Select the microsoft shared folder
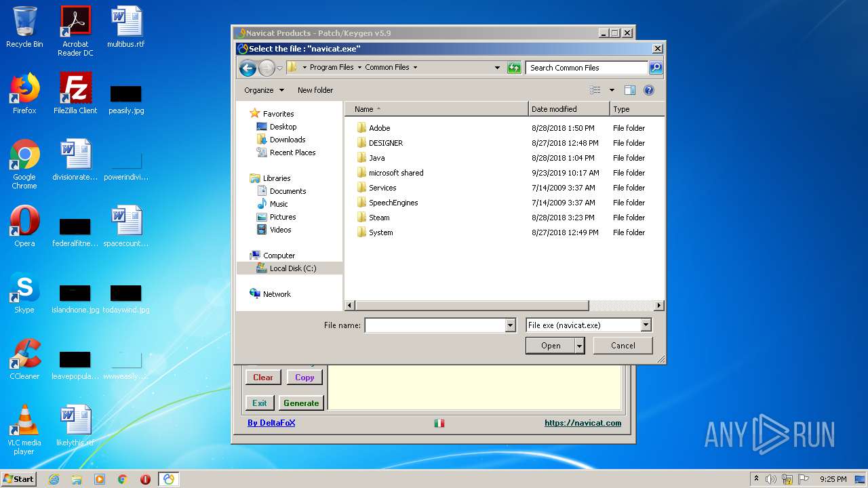The width and height of the screenshot is (868, 488). (x=396, y=173)
